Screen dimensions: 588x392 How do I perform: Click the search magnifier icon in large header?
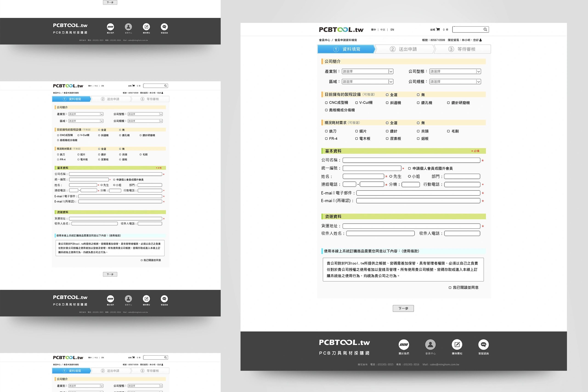tap(485, 29)
